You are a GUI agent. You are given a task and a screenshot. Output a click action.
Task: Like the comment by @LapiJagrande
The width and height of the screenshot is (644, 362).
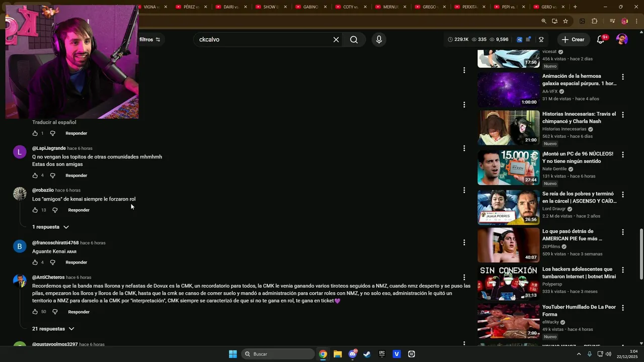[x=35, y=175]
